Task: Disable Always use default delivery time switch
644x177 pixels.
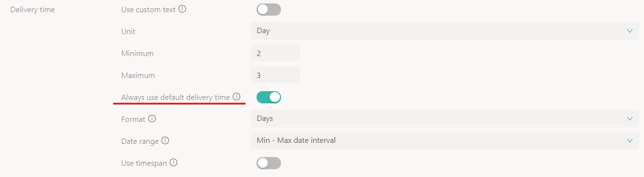Action: [269, 97]
